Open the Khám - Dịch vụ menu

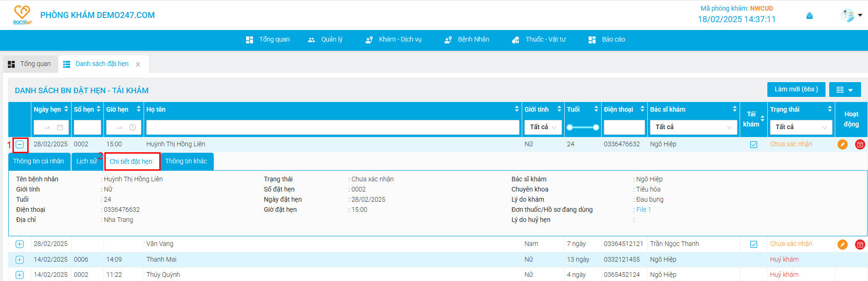pyautogui.click(x=393, y=40)
